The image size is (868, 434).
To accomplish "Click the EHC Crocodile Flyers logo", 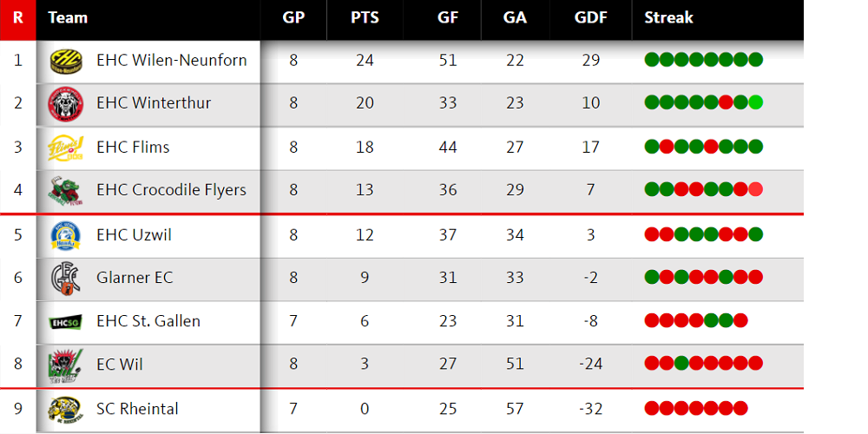I will 65,191.
